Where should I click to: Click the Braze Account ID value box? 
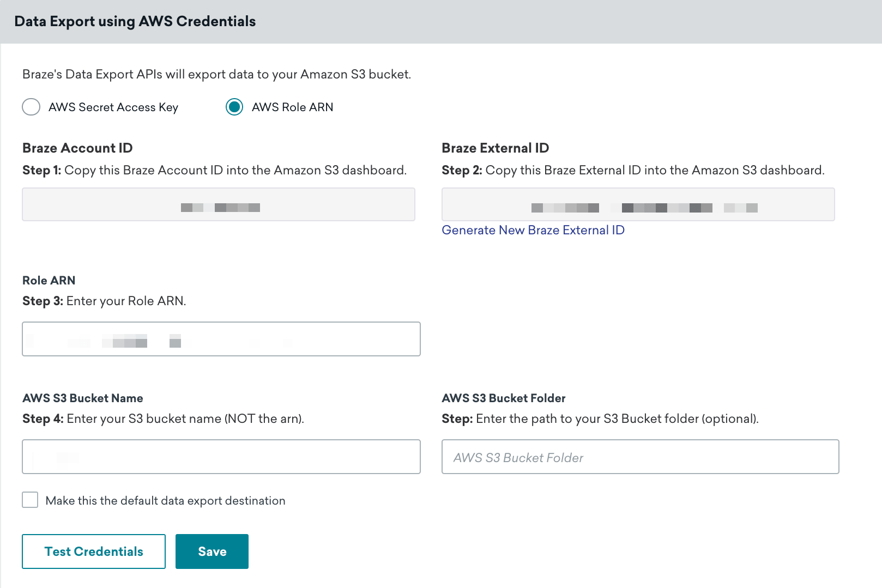(218, 204)
